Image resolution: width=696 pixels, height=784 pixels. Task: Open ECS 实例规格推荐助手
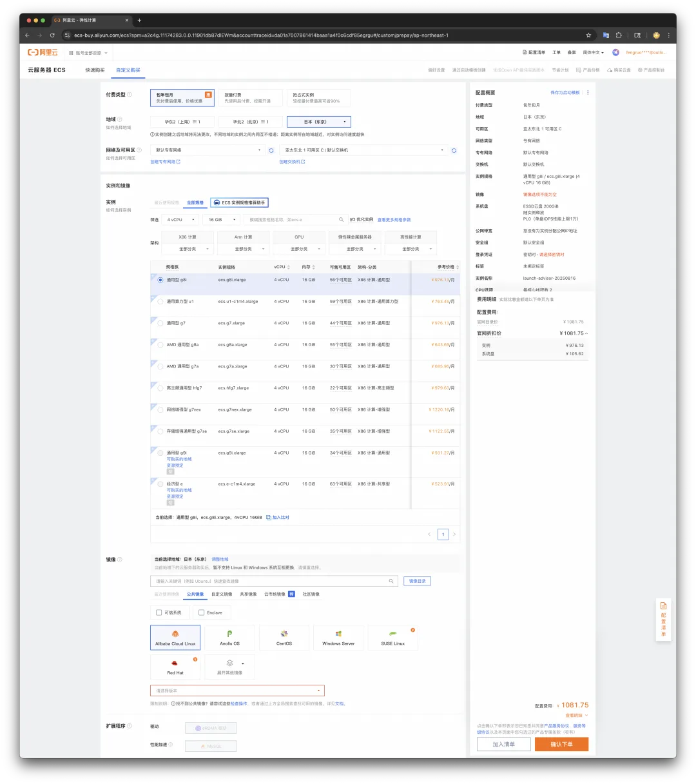tap(240, 202)
